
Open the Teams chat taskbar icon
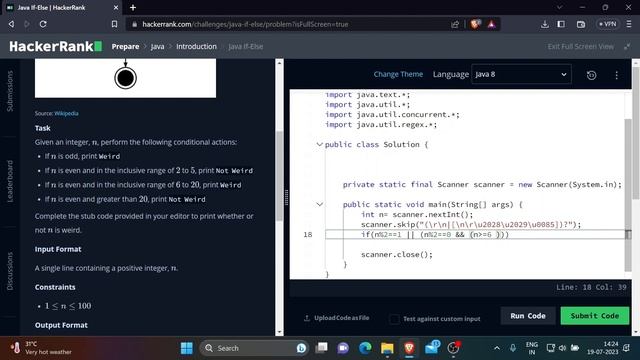[343, 348]
